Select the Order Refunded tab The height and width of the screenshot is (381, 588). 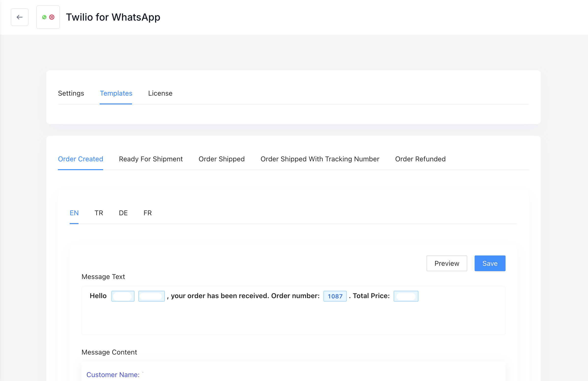tap(420, 159)
